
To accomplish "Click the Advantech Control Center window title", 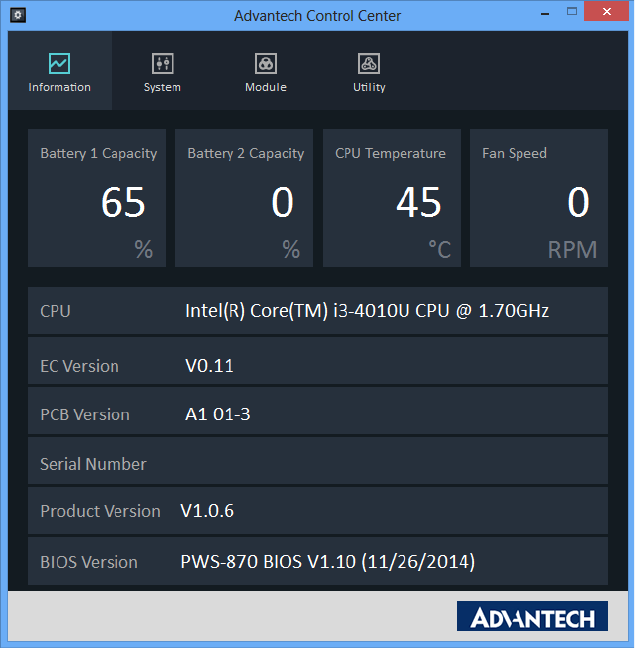I will 317,16.
